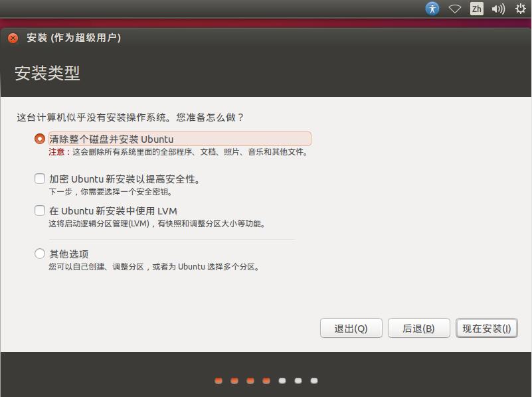This screenshot has width=532, height=397.
Task: Open the Wi-Fi network indicator
Action: pyautogui.click(x=455, y=9)
